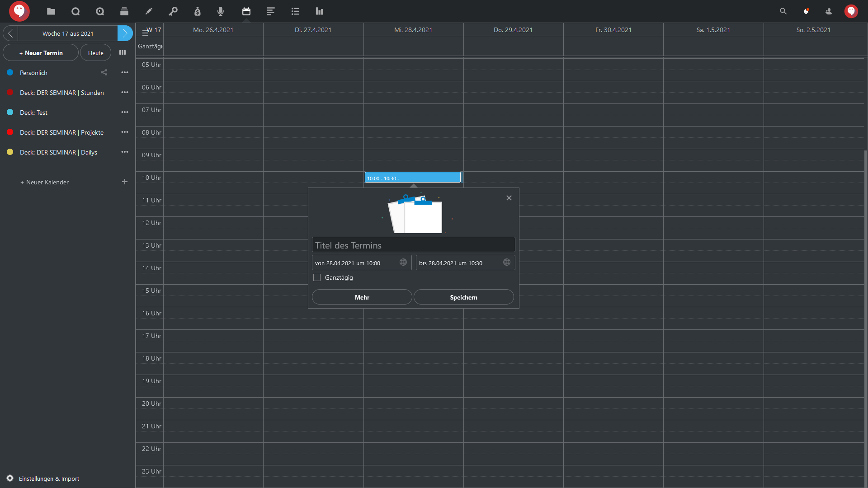Click the Persönlich calendar color dot

click(x=10, y=72)
